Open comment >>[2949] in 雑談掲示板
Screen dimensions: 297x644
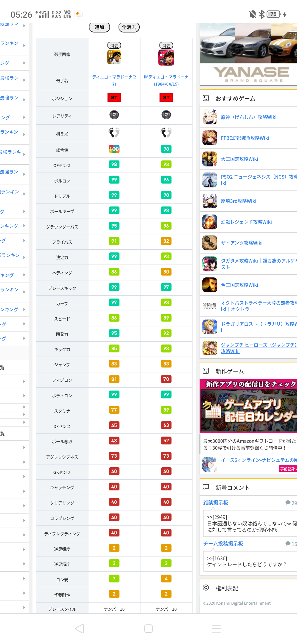[x=250, y=523]
